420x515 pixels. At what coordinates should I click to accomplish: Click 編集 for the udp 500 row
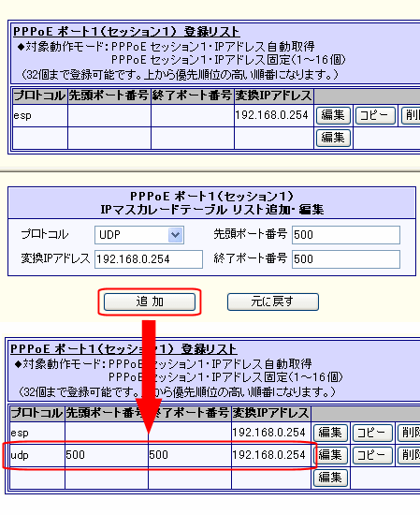pyautogui.click(x=331, y=455)
